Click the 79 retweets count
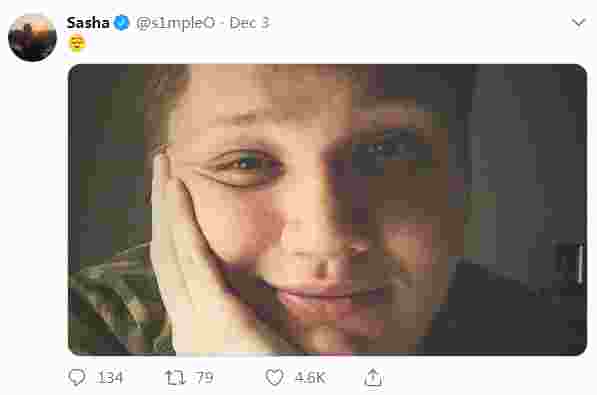The height and width of the screenshot is (395, 597). (x=204, y=378)
